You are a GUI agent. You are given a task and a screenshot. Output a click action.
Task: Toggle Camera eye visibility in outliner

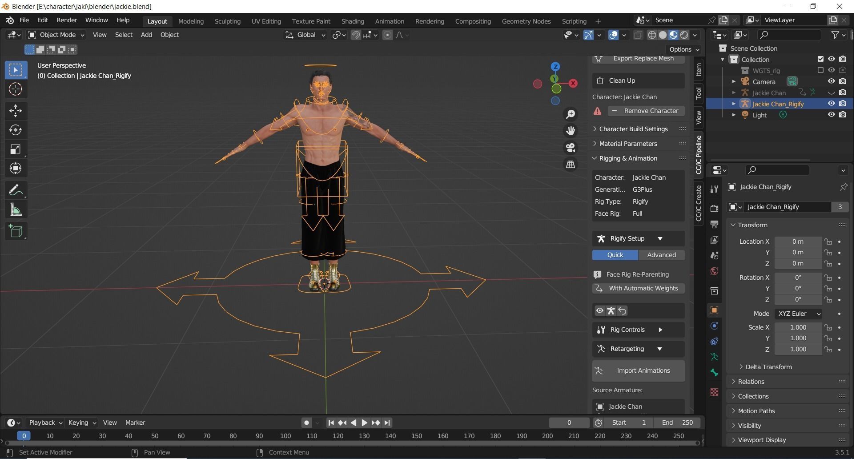point(831,81)
